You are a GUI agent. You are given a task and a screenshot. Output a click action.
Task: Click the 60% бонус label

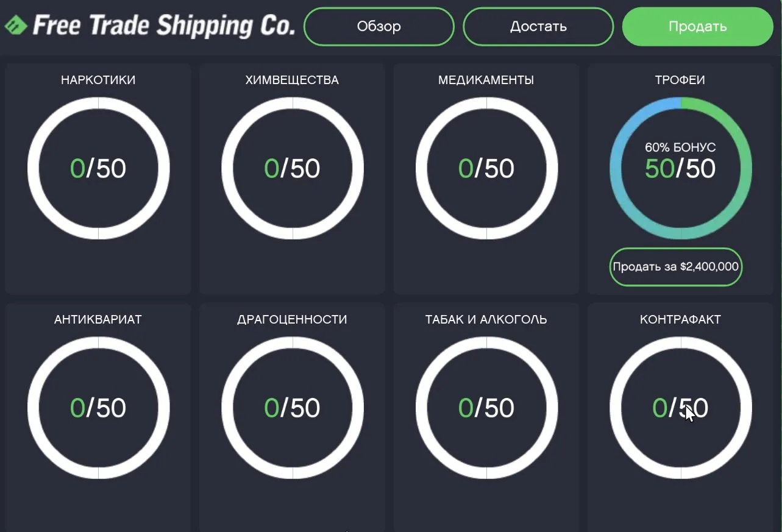(x=680, y=147)
